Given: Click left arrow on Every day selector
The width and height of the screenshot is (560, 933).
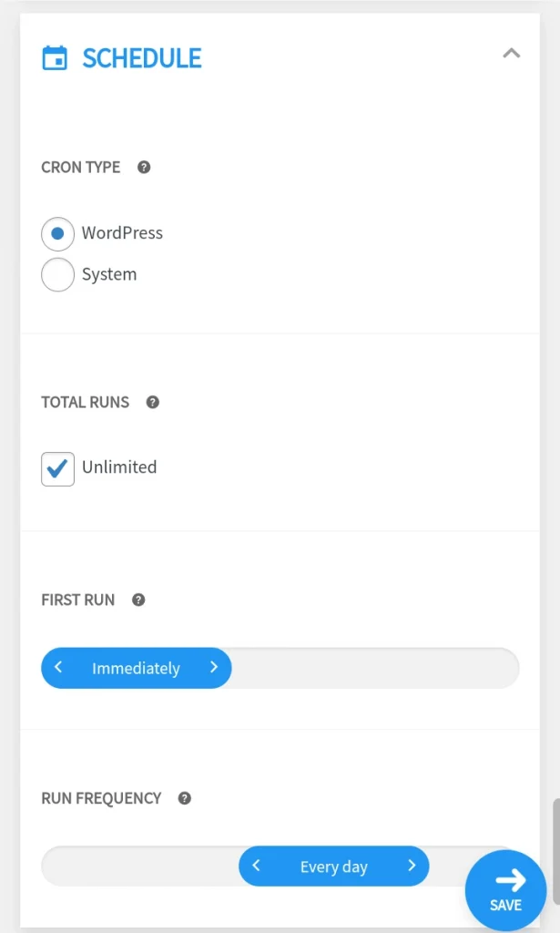Looking at the screenshot, I should coord(256,866).
